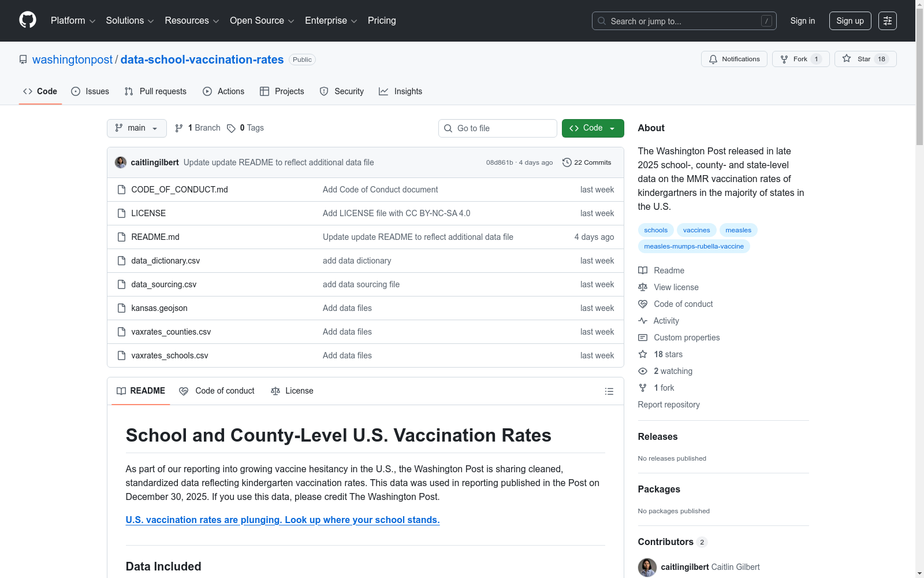Image resolution: width=924 pixels, height=578 pixels.
Task: Click the contributor avatar for Caitlin Gilbert
Action: [x=647, y=567]
